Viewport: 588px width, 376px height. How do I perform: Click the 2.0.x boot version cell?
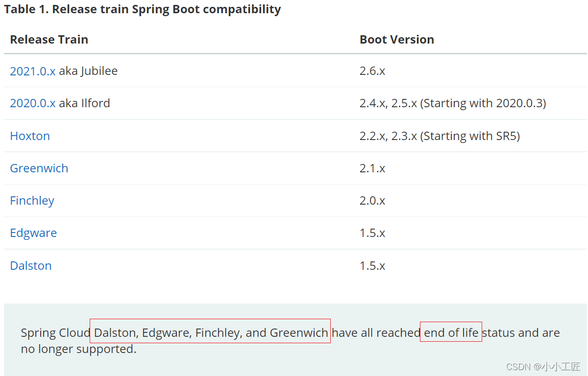372,201
